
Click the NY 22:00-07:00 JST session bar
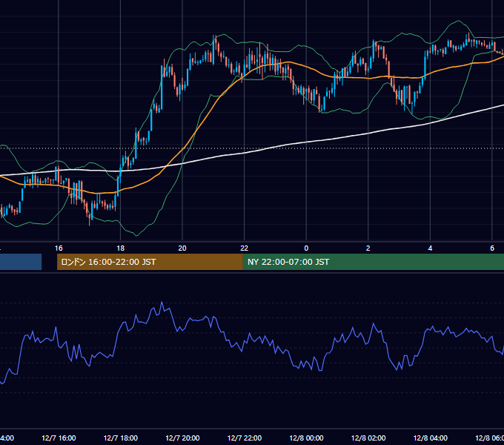coord(373,262)
